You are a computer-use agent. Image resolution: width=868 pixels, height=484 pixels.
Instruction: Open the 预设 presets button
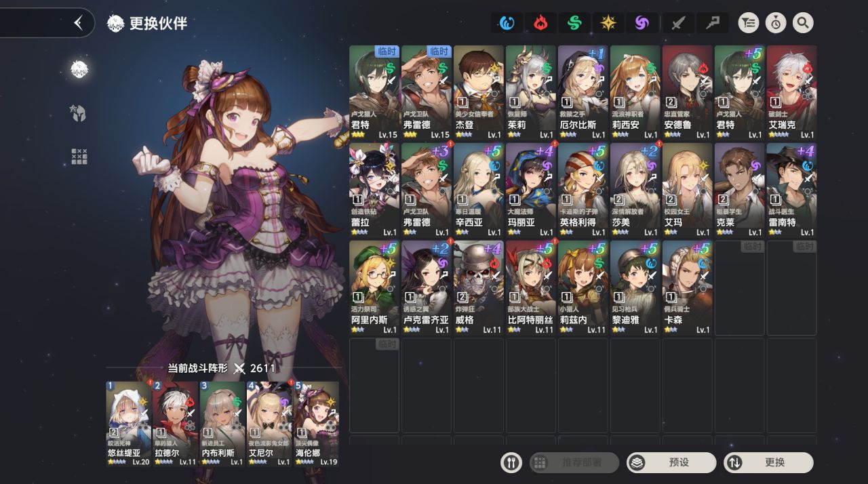pyautogui.click(x=671, y=463)
